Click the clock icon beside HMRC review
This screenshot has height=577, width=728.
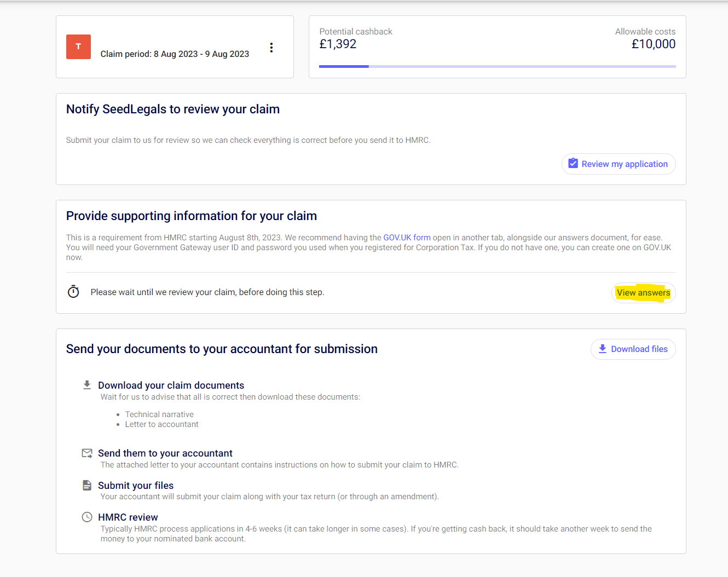pyautogui.click(x=87, y=517)
